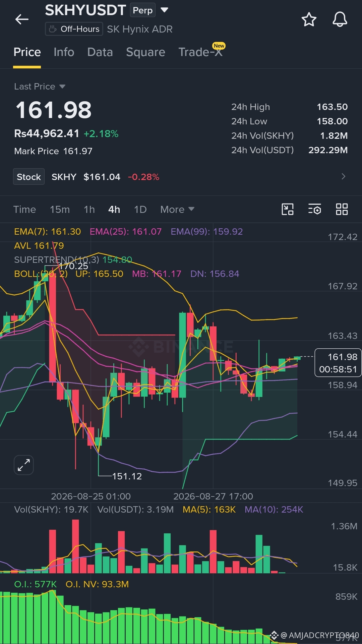Expand the Last Price dropdown

40,86
